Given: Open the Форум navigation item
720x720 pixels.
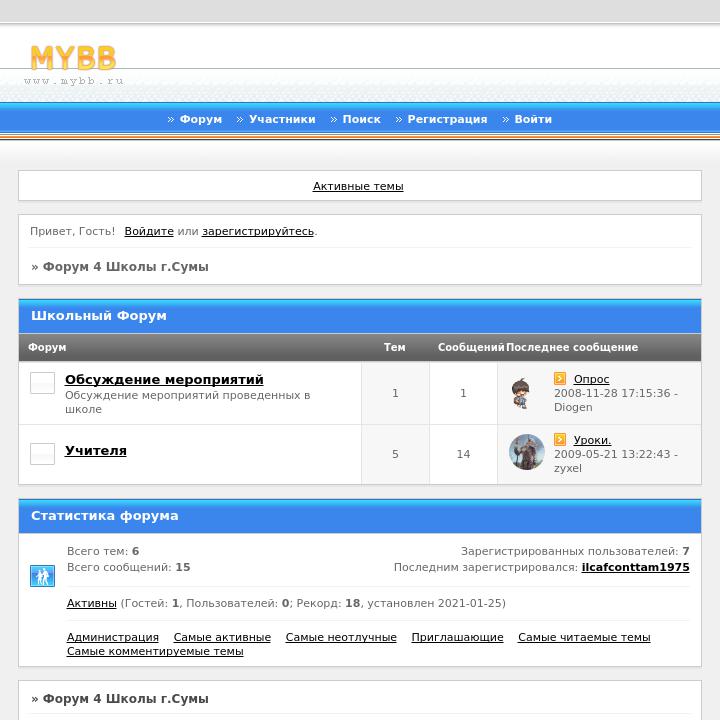Looking at the screenshot, I should coord(201,119).
